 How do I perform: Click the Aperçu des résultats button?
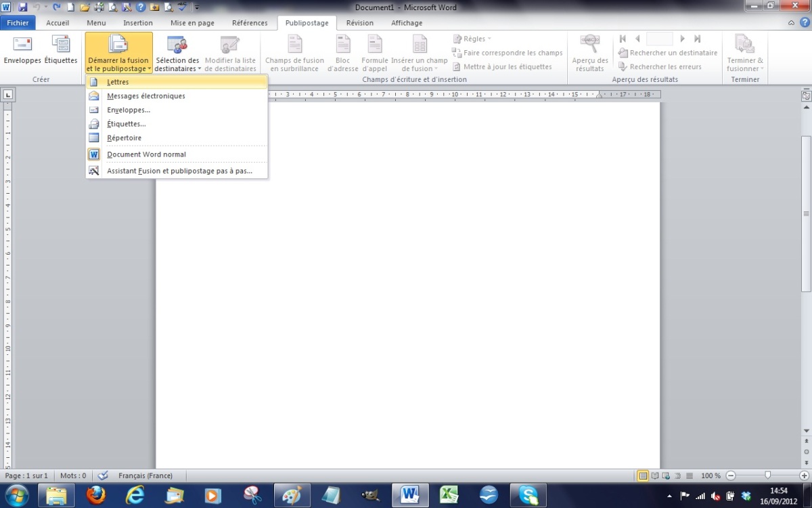tap(589, 53)
